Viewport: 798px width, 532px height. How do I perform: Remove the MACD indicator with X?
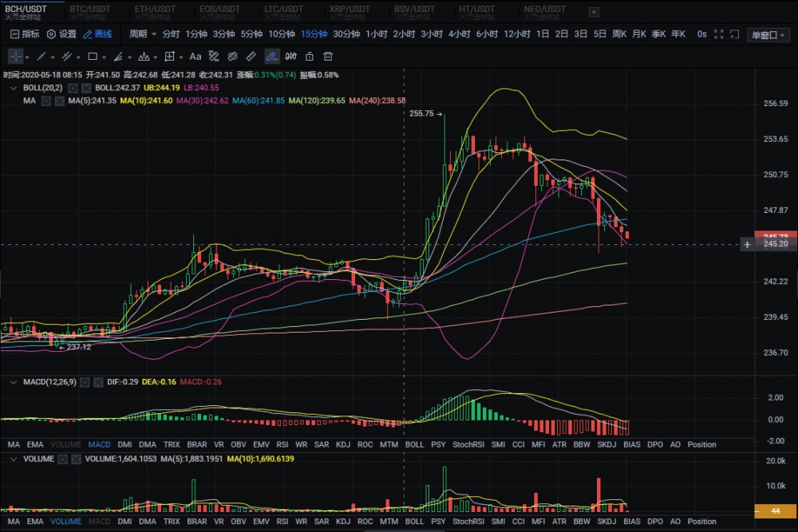point(97,383)
